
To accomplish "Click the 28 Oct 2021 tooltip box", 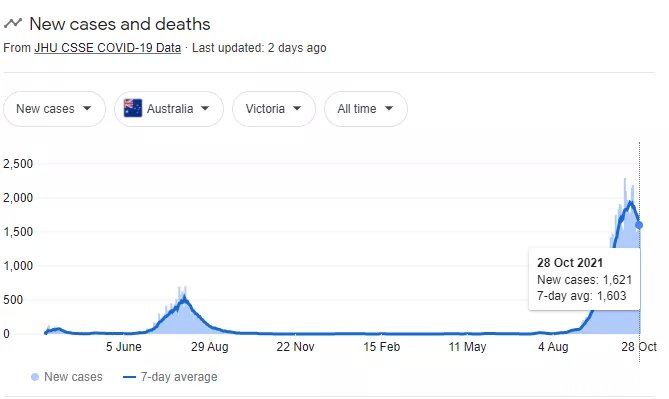I will 584,279.
